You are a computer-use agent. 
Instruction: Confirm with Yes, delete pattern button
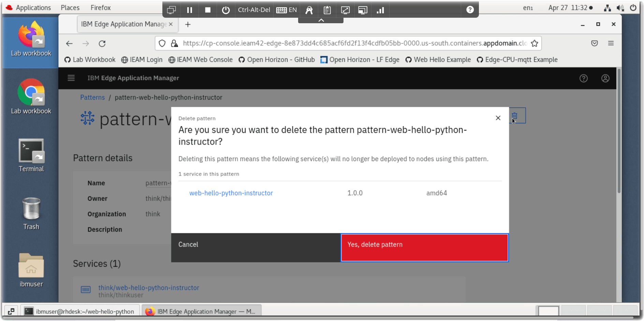[425, 248]
